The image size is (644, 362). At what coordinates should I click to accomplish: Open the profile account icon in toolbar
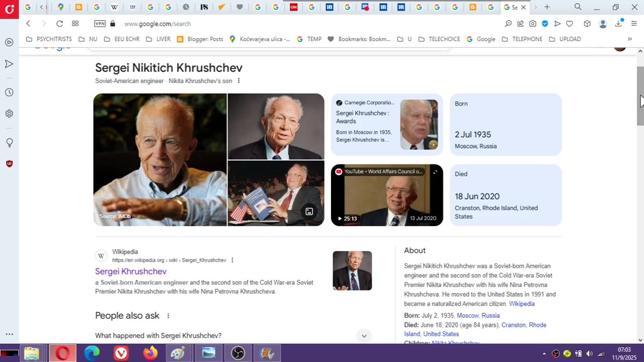[603, 24]
